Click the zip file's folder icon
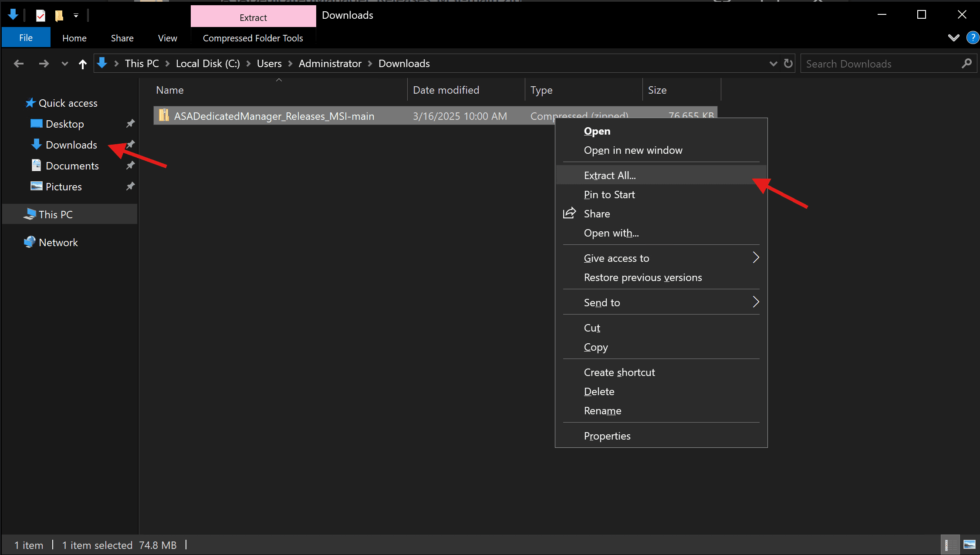This screenshot has width=980, height=555. pos(164,115)
